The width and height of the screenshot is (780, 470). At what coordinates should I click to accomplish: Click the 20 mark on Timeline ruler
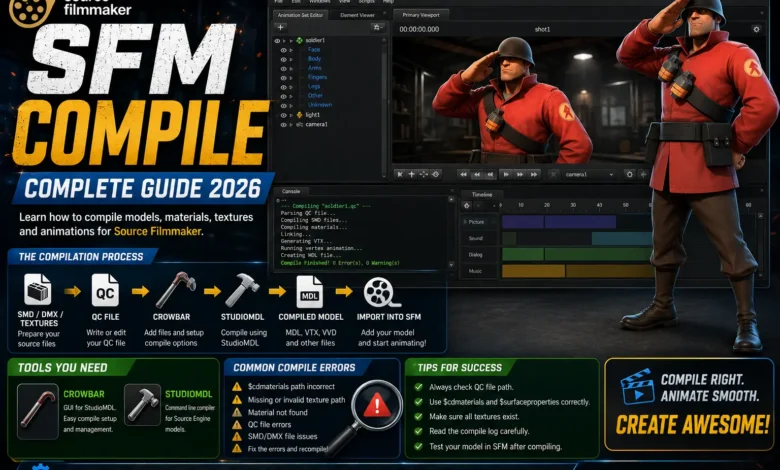(x=547, y=205)
